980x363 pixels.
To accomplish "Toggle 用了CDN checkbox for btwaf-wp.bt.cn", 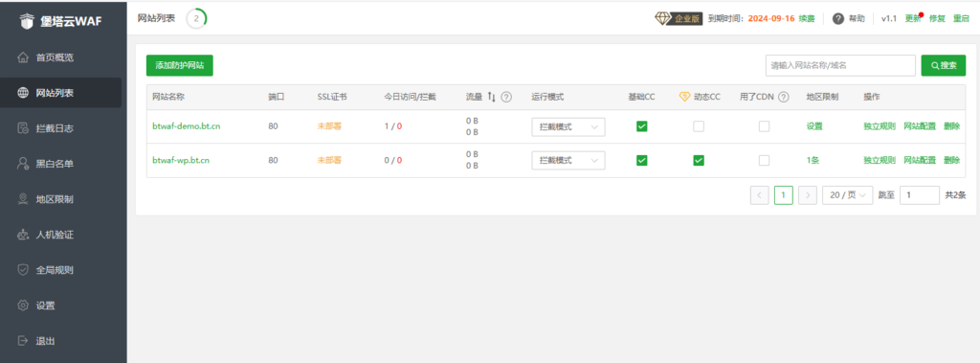I will (x=764, y=160).
